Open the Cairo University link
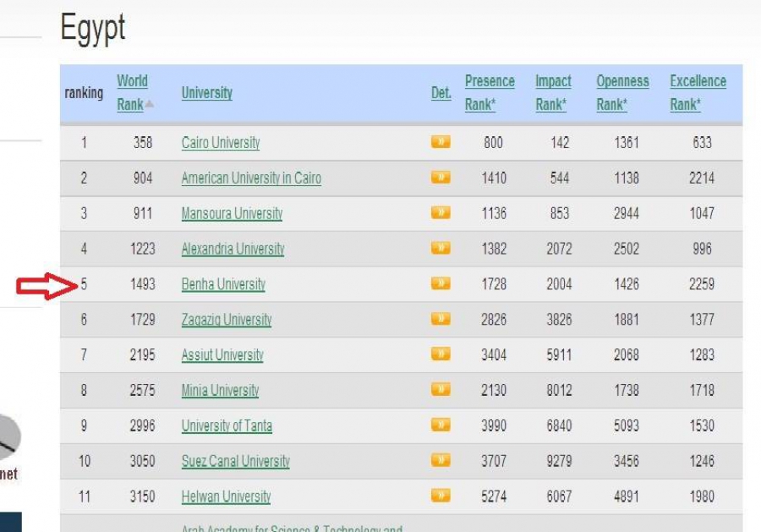Image resolution: width=761 pixels, height=532 pixels. click(x=221, y=143)
